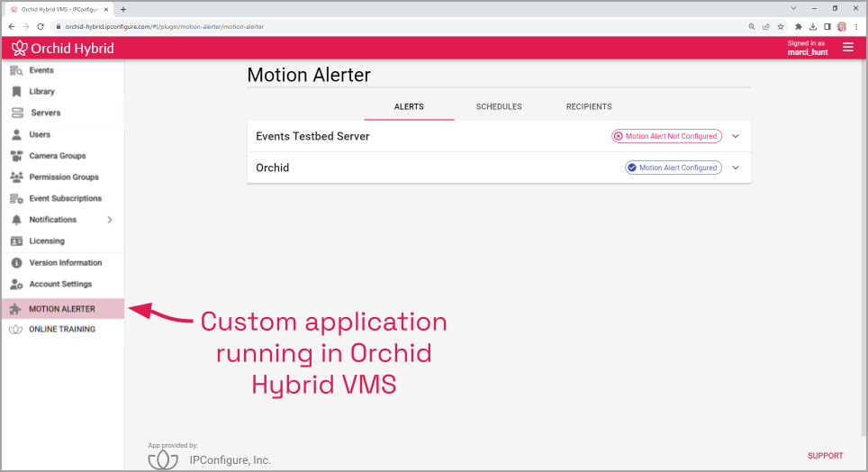Click the Version Information info icon
The width and height of the screenshot is (868, 472).
[16, 263]
